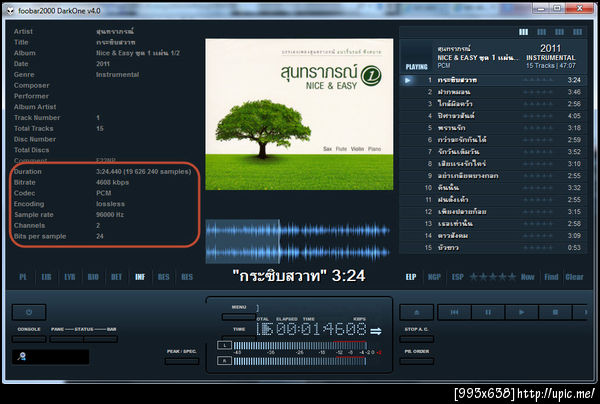Select track 4 lasting 4:05
This screenshot has width=600, height=404.
tap(493, 116)
